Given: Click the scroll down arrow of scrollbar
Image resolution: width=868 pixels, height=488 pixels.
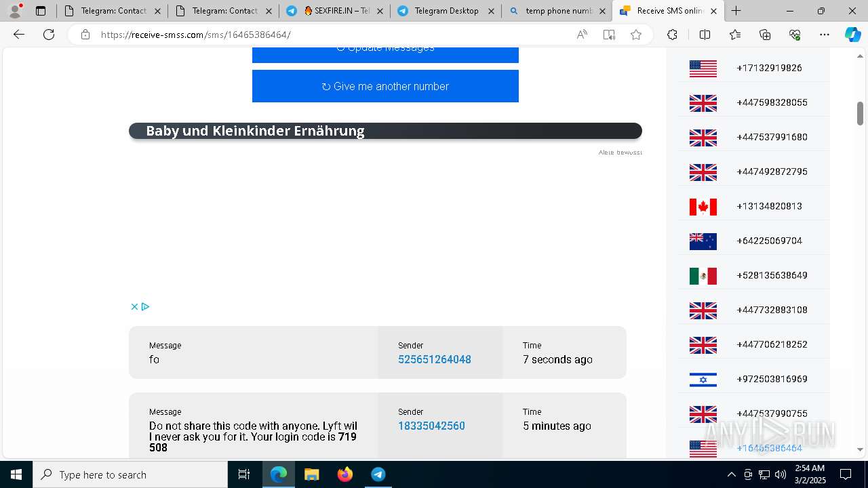Looking at the screenshot, I should point(861,449).
